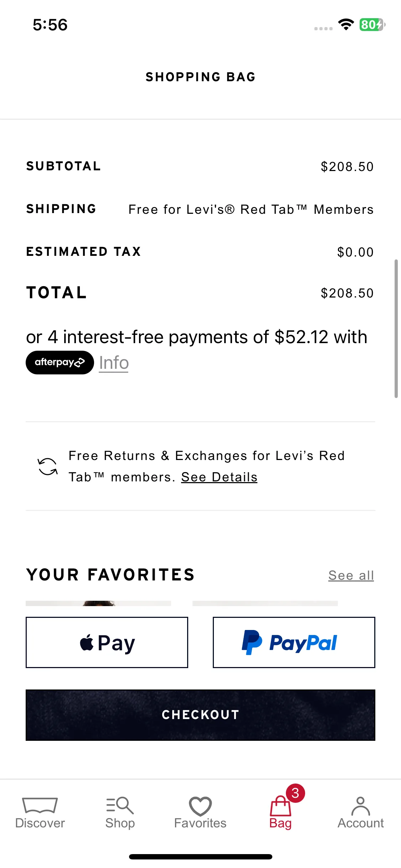
Task: Open the Shop tab
Action: (x=120, y=812)
